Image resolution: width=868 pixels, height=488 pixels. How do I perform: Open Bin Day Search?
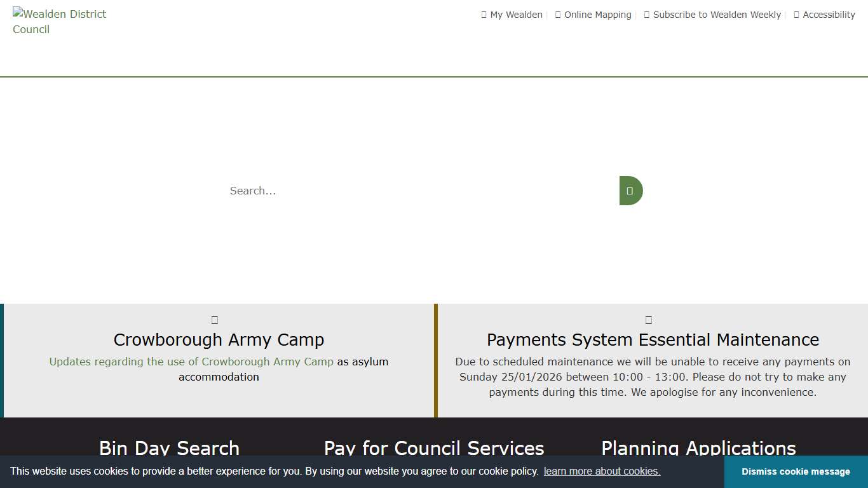tap(169, 448)
